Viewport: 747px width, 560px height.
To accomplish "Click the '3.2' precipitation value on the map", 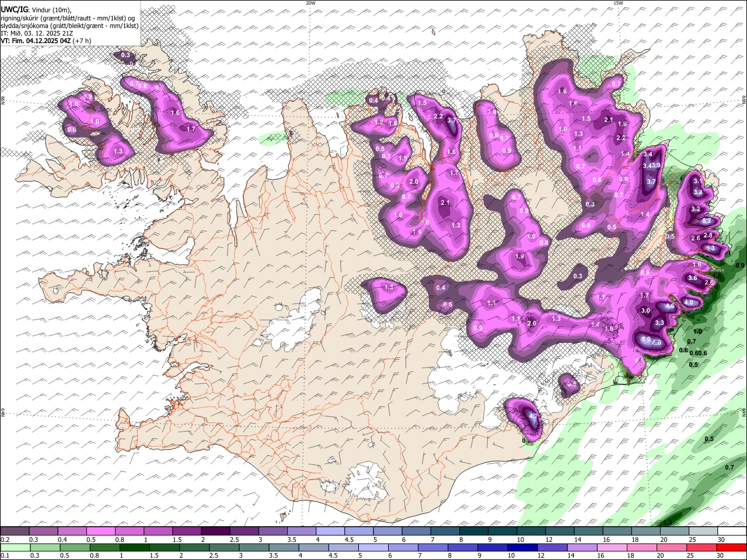I will pos(696,209).
